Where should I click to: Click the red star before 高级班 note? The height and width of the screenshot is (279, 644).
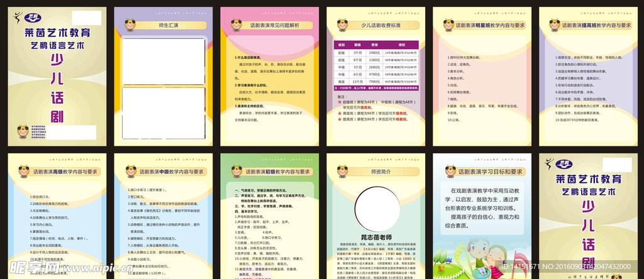[339, 113]
